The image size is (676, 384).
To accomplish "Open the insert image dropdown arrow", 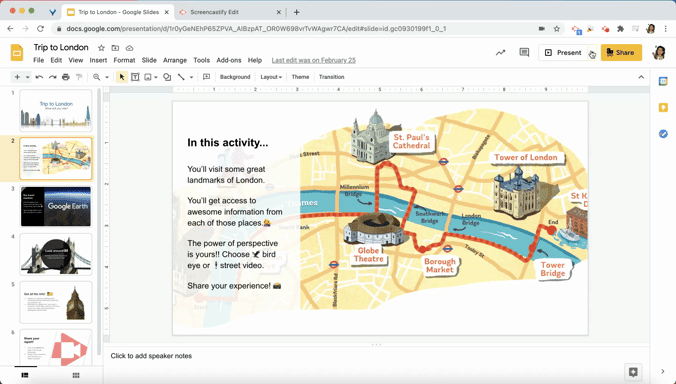I will pyautogui.click(x=156, y=77).
